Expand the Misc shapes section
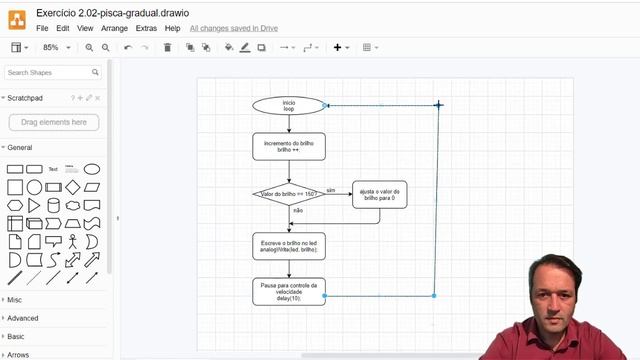This screenshot has width=640, height=360. [12, 300]
